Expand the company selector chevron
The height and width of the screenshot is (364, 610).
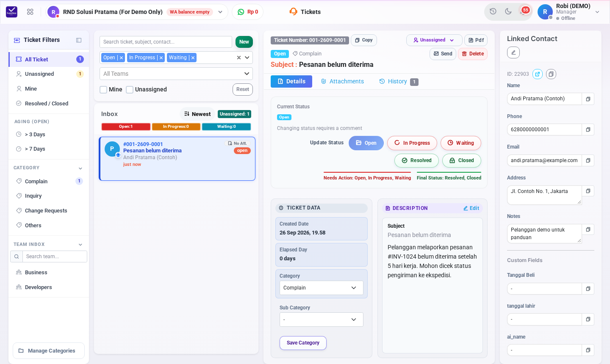tap(220, 12)
